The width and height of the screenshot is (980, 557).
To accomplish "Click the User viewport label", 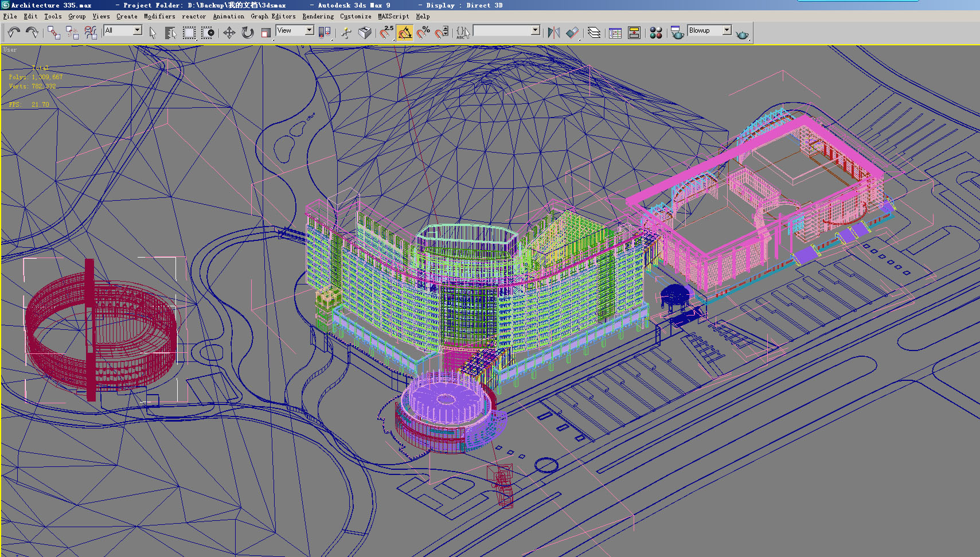I will 10,50.
